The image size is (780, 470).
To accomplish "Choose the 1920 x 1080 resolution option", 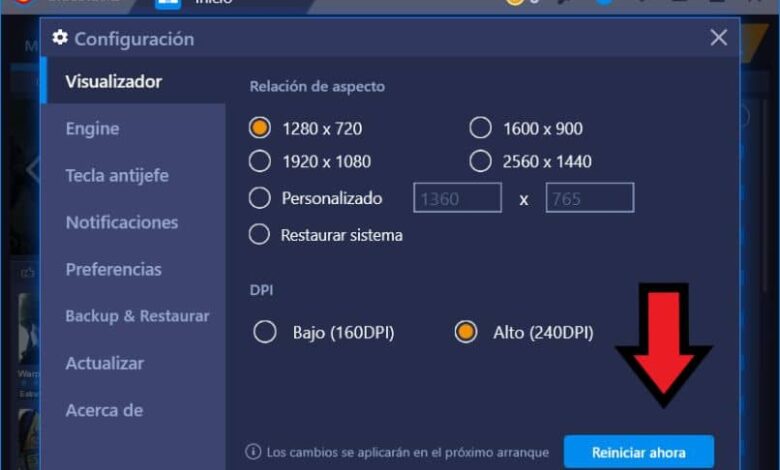I will pyautogui.click(x=260, y=161).
